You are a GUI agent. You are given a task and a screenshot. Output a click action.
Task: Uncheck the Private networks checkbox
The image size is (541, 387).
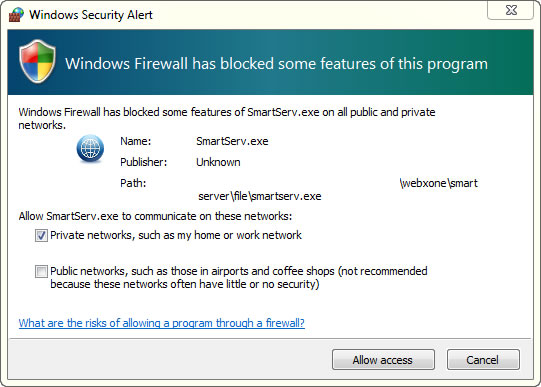point(41,236)
